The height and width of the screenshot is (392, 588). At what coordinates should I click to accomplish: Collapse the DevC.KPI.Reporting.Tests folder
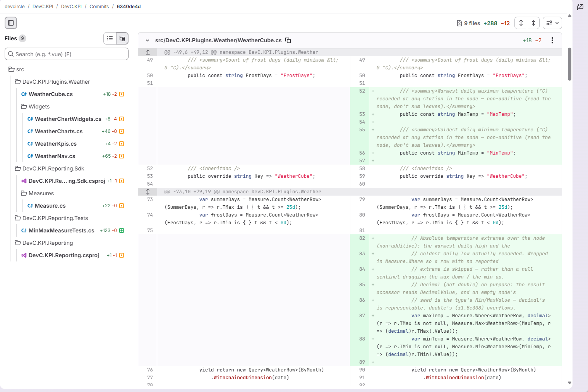(x=51, y=218)
